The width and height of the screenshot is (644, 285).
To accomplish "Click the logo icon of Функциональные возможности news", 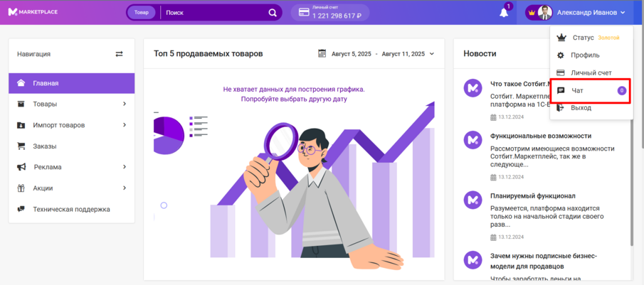I will click(473, 140).
